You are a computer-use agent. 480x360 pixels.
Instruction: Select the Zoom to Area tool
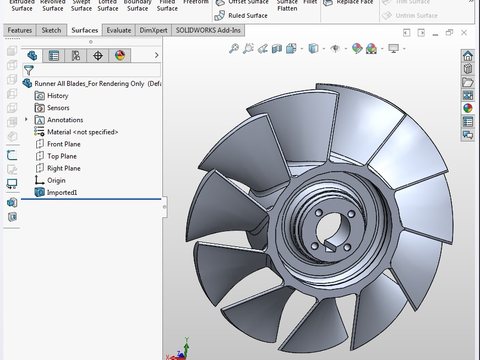pyautogui.click(x=248, y=49)
